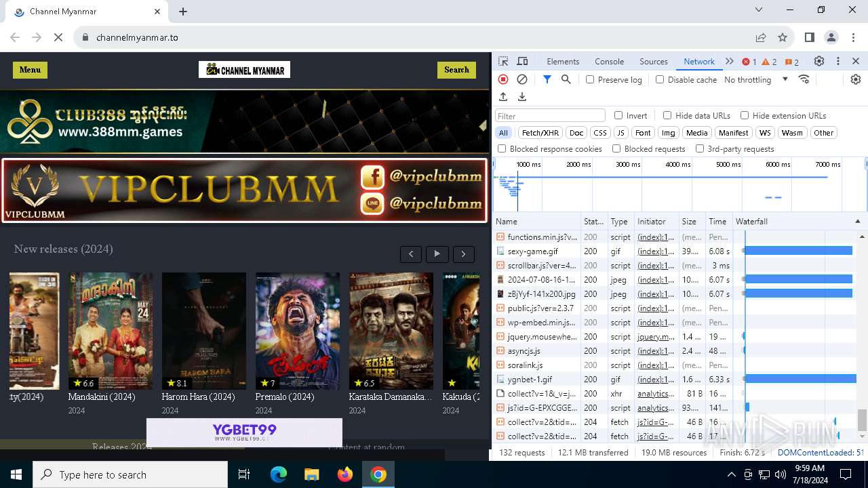Bookmark this tab star icon

[783, 37]
